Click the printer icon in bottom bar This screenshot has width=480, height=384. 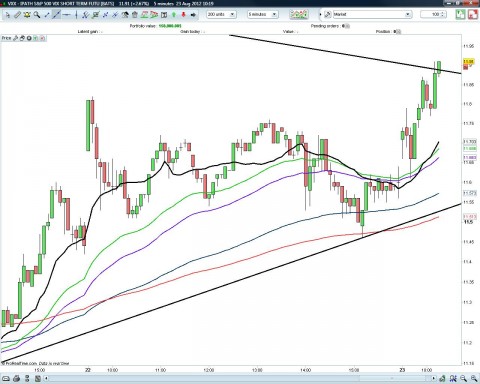coord(16,379)
